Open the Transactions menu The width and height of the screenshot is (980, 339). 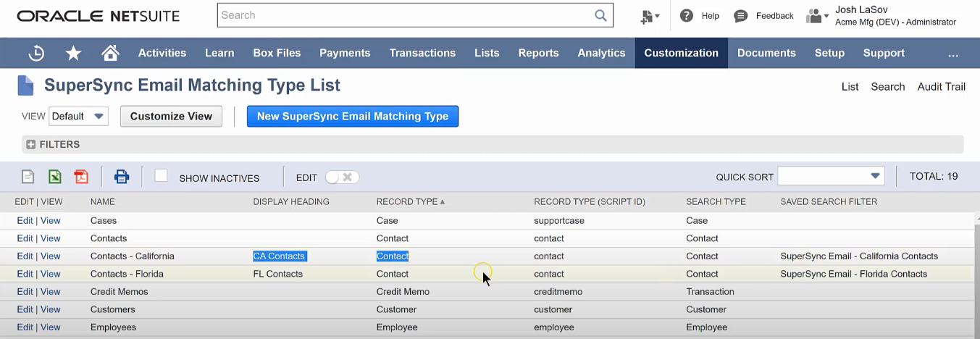click(422, 53)
